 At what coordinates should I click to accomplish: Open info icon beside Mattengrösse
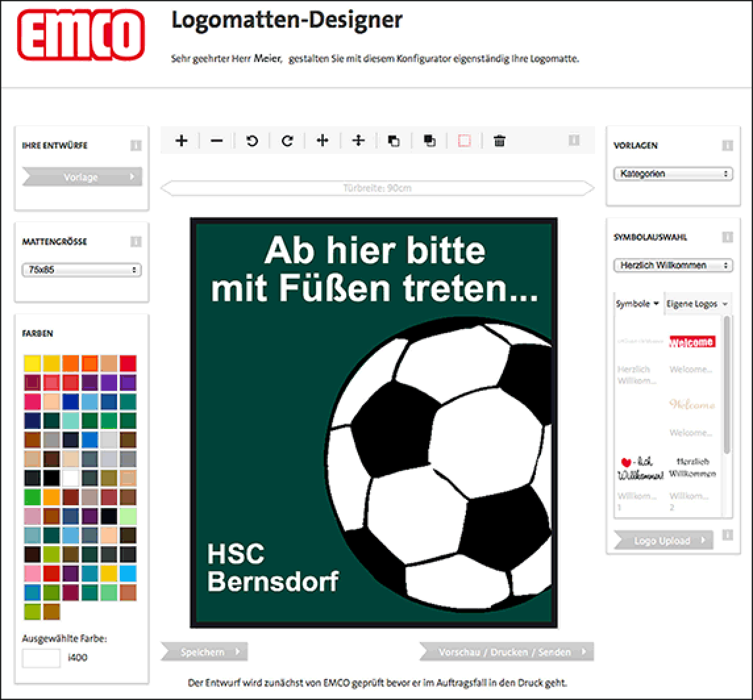tap(136, 241)
